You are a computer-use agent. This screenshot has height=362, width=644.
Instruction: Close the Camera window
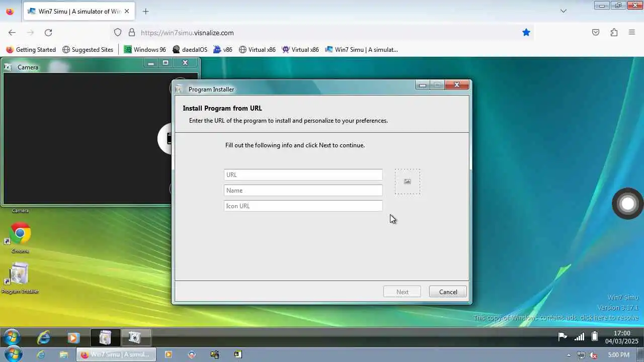point(185,63)
